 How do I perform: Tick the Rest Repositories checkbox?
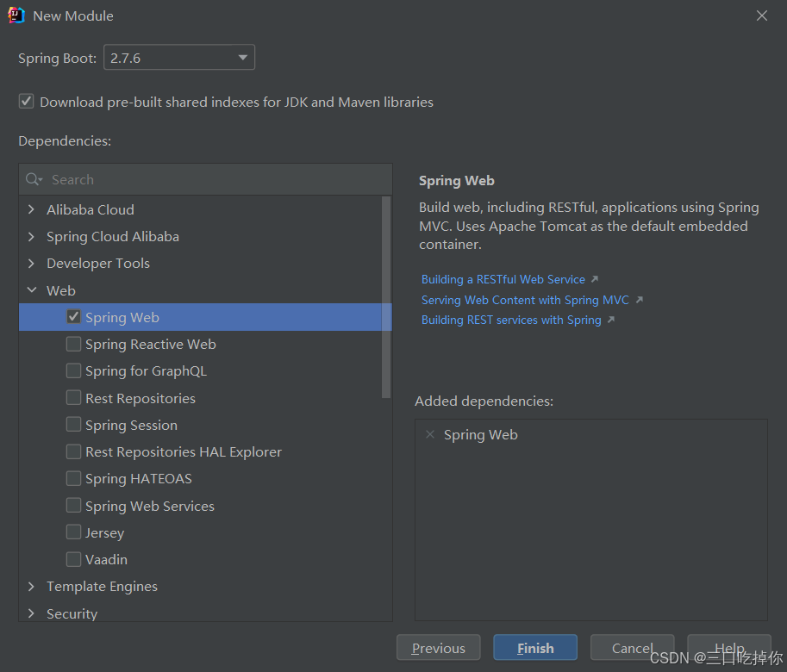click(74, 398)
